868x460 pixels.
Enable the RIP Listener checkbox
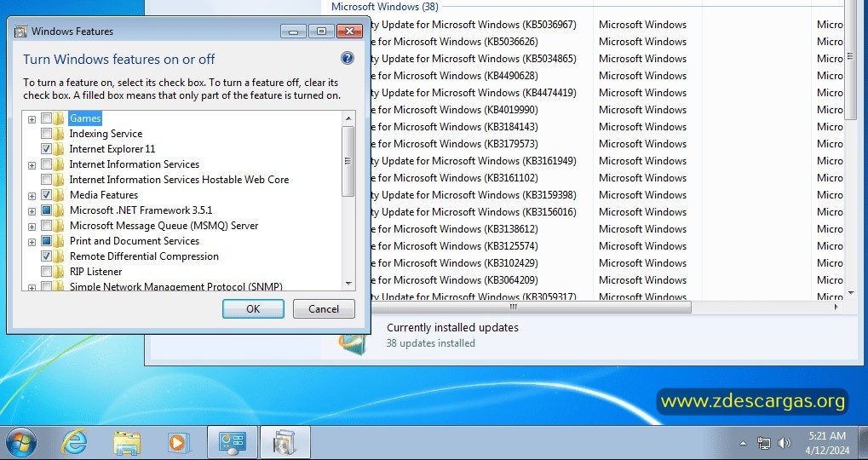tap(47, 271)
